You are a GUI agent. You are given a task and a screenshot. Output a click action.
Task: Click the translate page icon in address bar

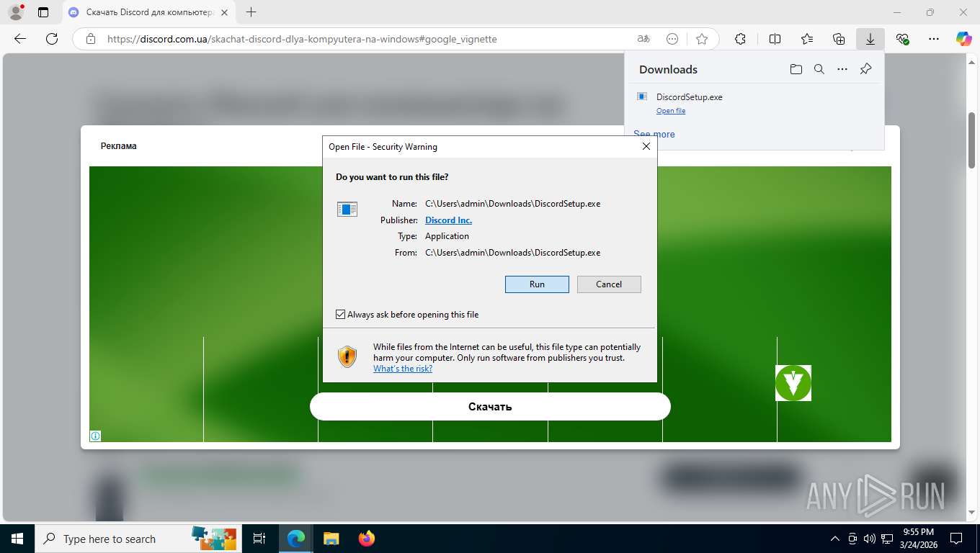[x=643, y=39]
